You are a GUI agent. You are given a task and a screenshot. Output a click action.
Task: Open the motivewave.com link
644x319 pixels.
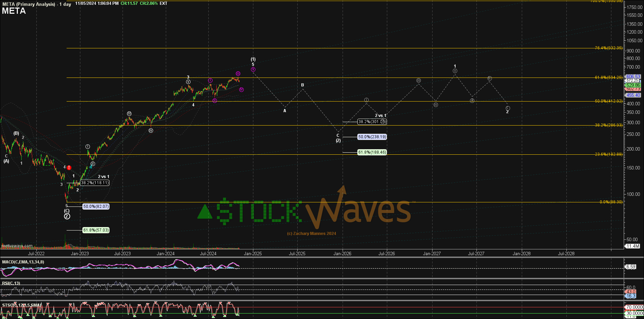click(17, 246)
